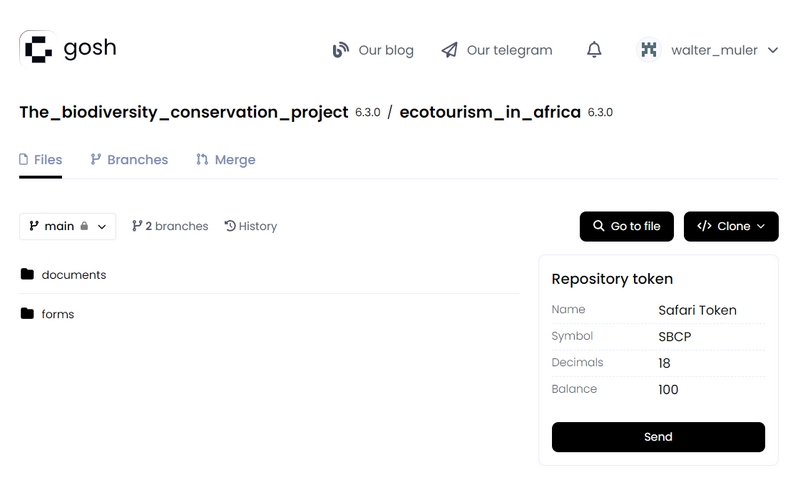Screen dimensions: 805x479
Task: Click the History clock icon
Action: pyautogui.click(x=230, y=226)
